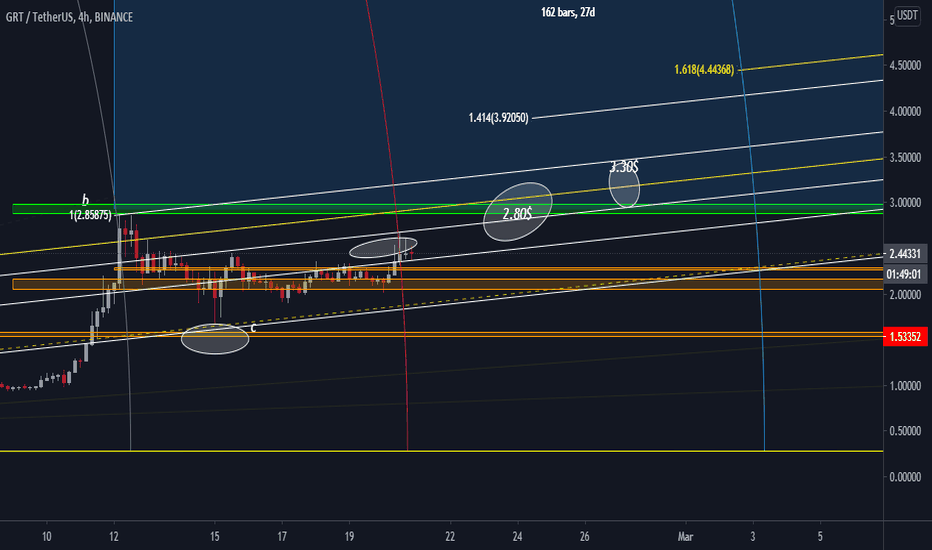The height and width of the screenshot is (550, 932).
Task: Click the 1.00000 price axis label
Action: (905, 386)
